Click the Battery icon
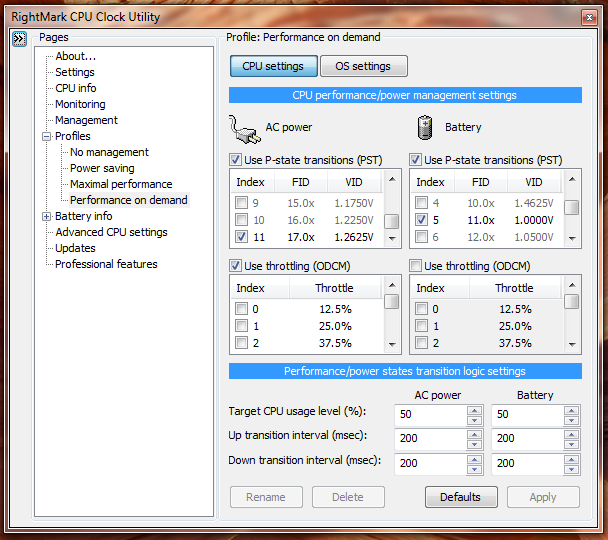 tap(425, 127)
